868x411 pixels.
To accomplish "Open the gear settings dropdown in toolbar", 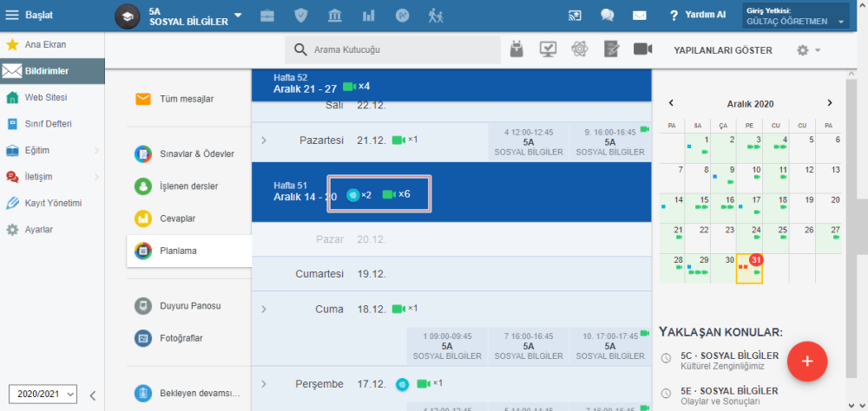I will tap(808, 50).
